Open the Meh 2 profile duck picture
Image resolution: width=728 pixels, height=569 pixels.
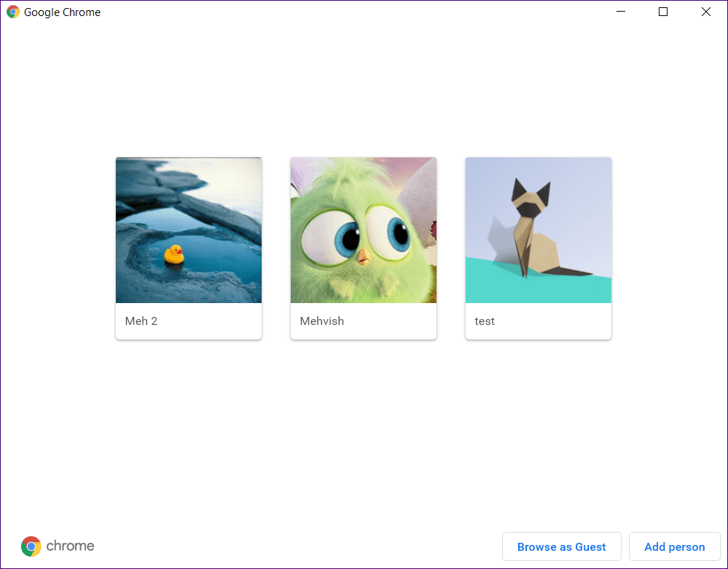coord(189,230)
